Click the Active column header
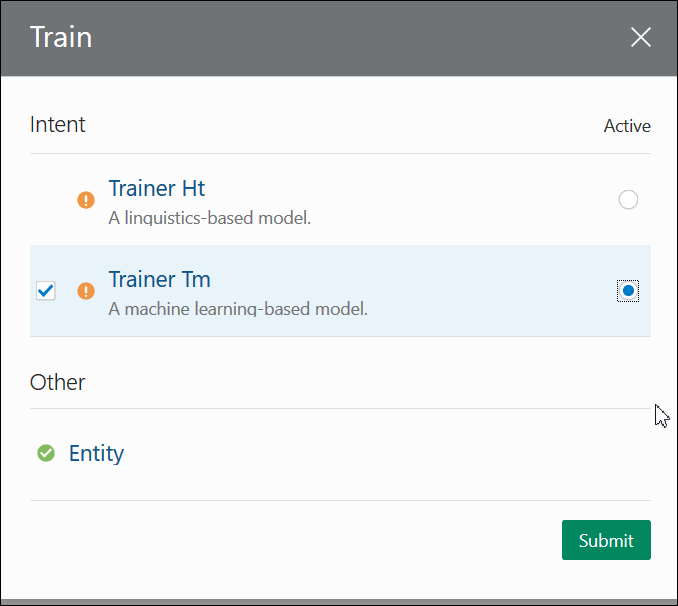This screenshot has height=606, width=678. (x=627, y=126)
